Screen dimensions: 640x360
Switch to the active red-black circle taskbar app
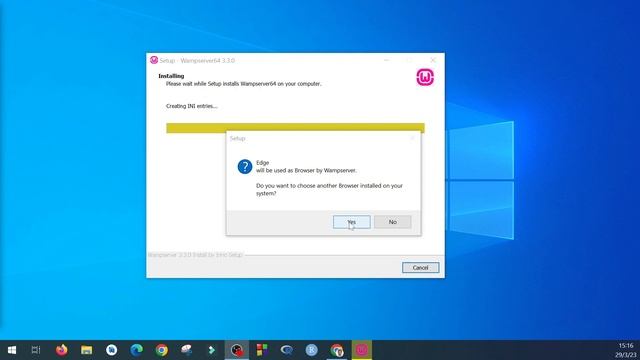tap(237, 350)
